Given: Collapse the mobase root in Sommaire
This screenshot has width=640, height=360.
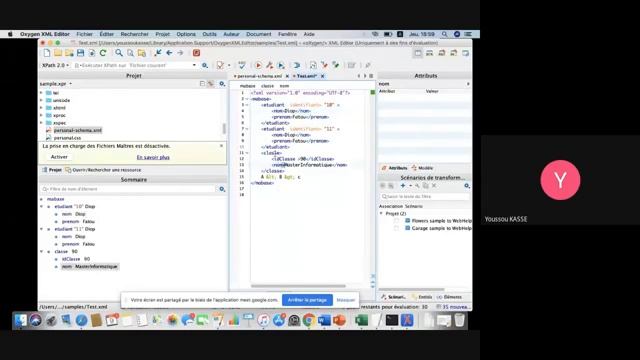Looking at the screenshot, I should 42,199.
